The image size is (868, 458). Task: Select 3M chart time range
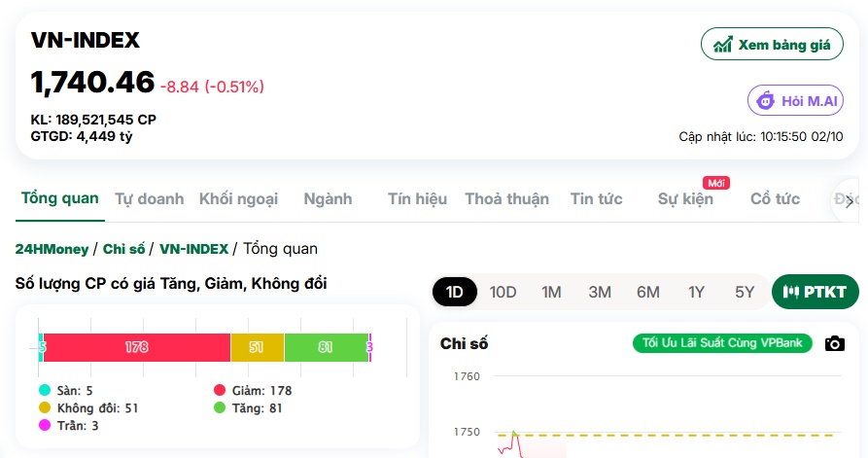600,292
